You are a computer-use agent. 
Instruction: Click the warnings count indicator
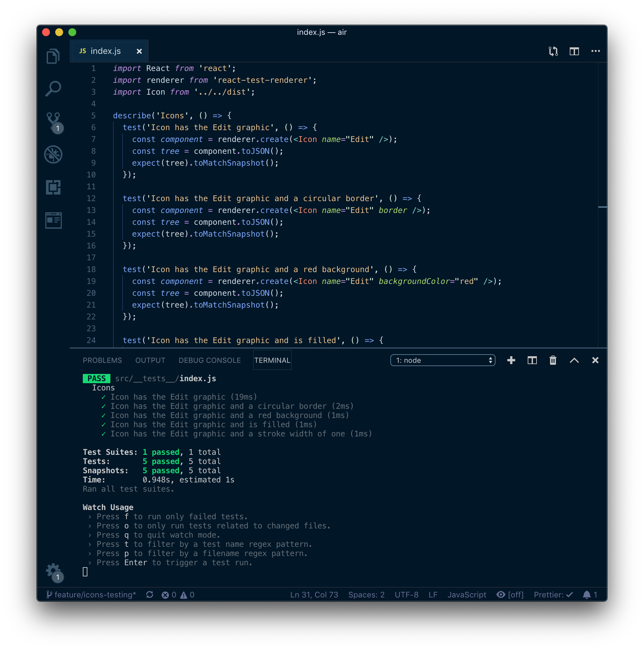point(187,595)
